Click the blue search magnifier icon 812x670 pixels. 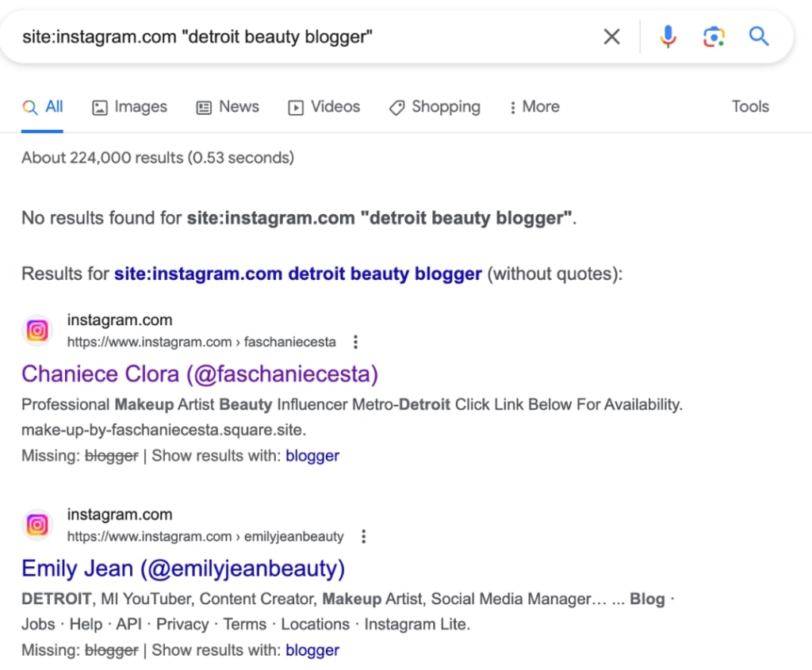[x=758, y=36]
